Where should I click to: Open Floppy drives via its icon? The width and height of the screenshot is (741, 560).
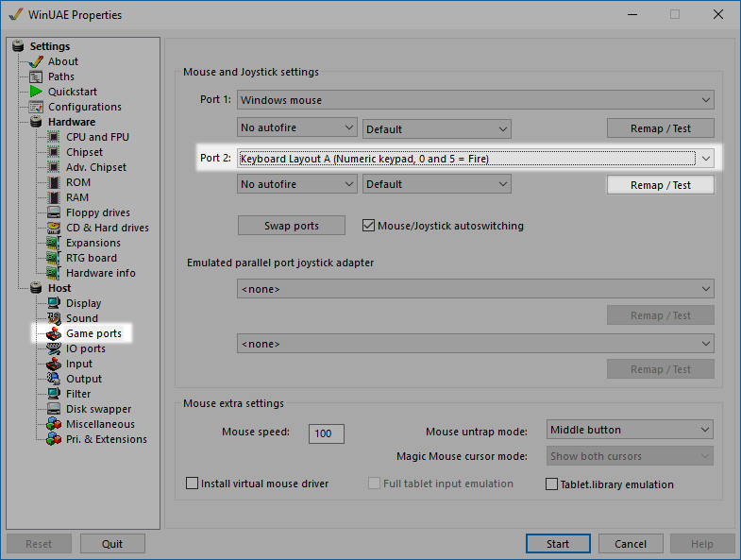click(54, 212)
